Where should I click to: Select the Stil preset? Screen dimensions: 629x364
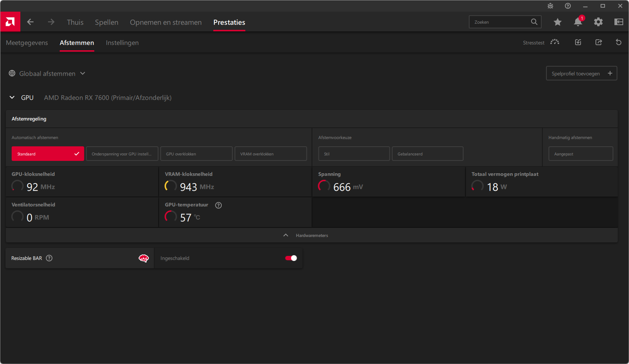click(354, 154)
